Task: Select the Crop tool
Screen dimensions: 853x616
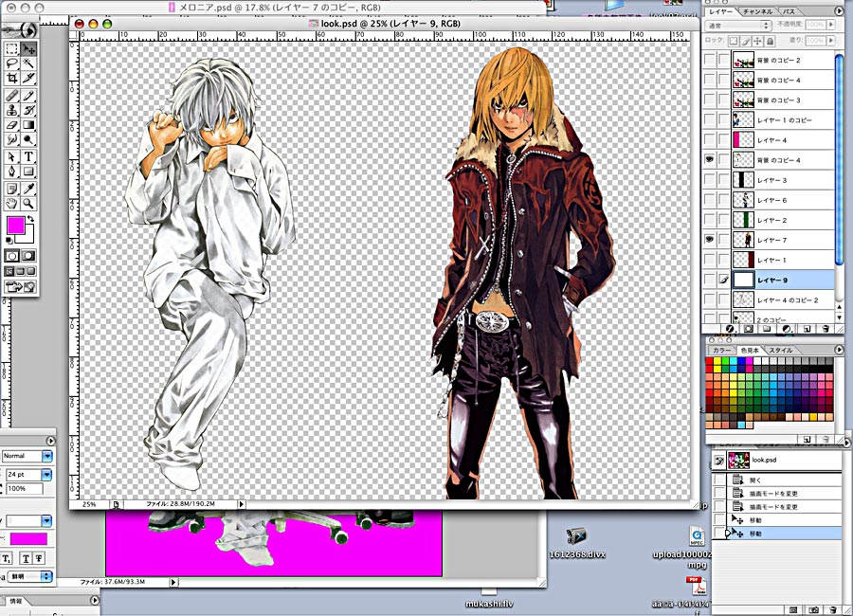Action: [12, 79]
